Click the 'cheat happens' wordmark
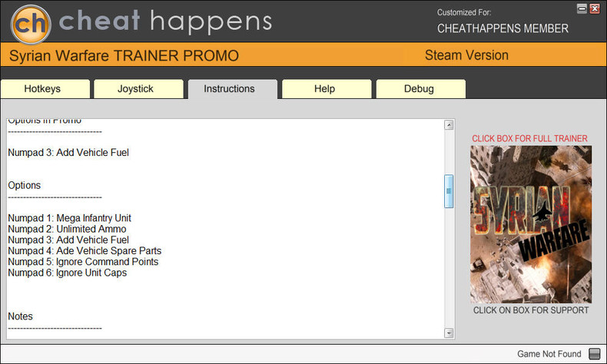Viewport: 607px width, 364px height. pyautogui.click(x=165, y=22)
